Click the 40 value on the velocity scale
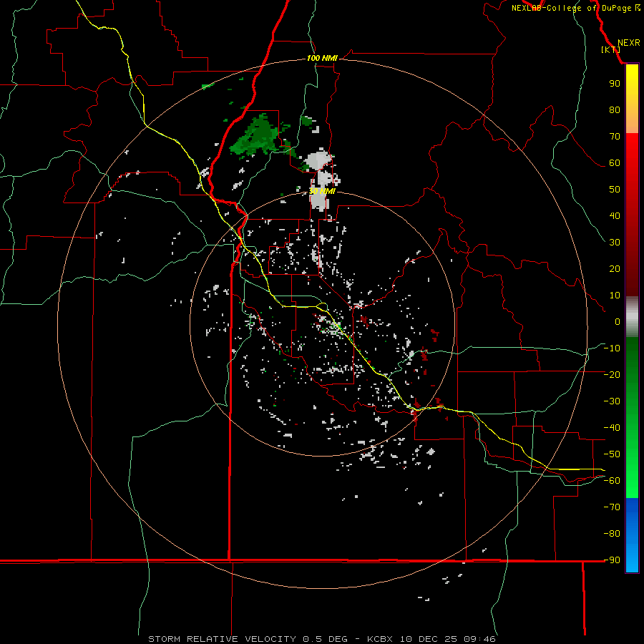The image size is (644, 644). (615, 215)
